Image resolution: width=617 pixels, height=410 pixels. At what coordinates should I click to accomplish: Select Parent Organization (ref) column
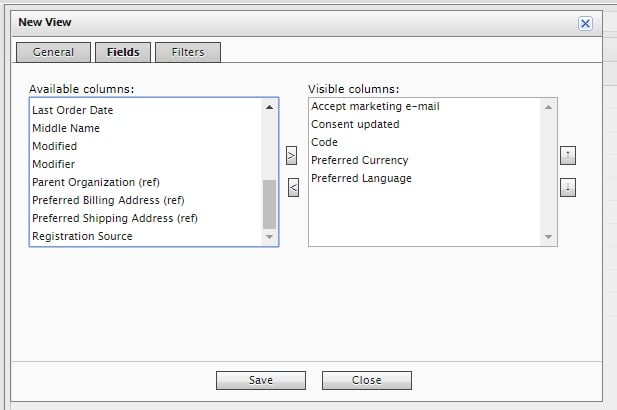[x=96, y=182]
